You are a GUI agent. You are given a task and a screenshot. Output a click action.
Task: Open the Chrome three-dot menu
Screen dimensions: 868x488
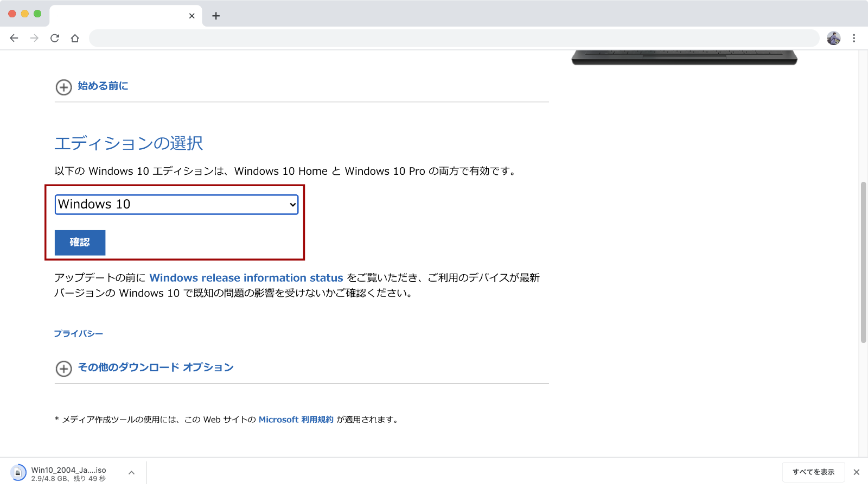tap(854, 38)
